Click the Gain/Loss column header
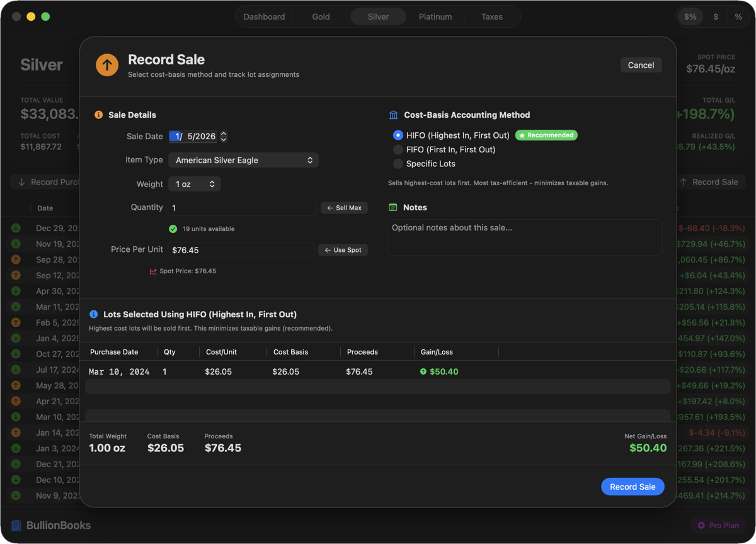The image size is (756, 544). click(437, 352)
